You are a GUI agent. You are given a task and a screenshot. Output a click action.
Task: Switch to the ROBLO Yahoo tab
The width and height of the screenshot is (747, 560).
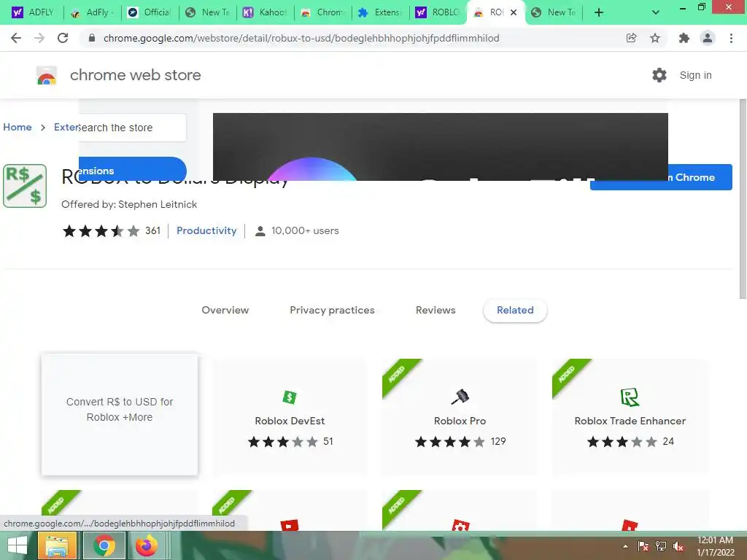[x=438, y=13]
